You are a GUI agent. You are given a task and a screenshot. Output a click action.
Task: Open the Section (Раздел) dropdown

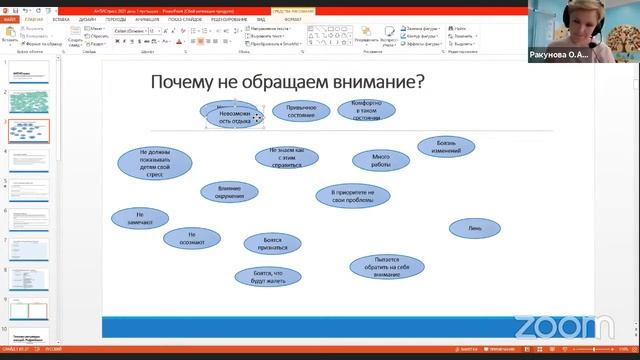point(96,43)
